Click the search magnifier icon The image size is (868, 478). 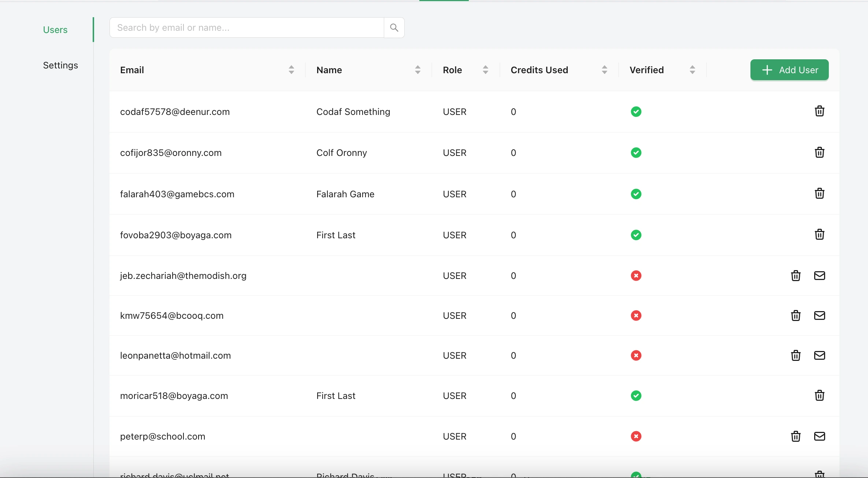pyautogui.click(x=394, y=27)
